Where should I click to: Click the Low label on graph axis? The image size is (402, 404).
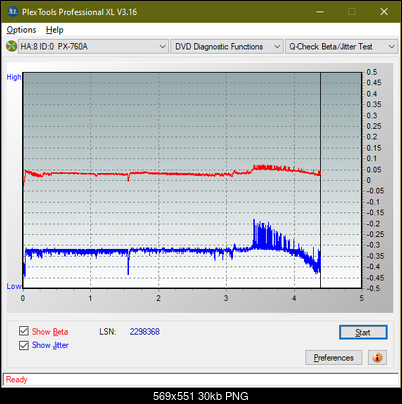click(14, 286)
